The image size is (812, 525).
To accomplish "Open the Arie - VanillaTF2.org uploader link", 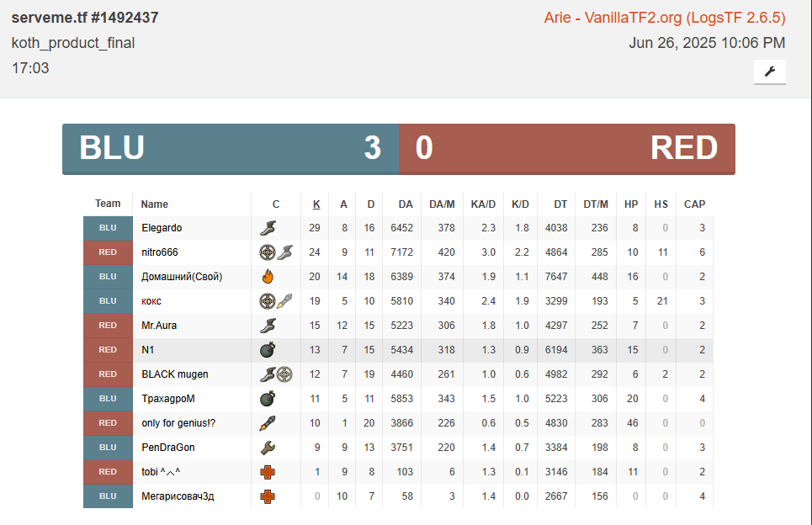I will [x=664, y=18].
